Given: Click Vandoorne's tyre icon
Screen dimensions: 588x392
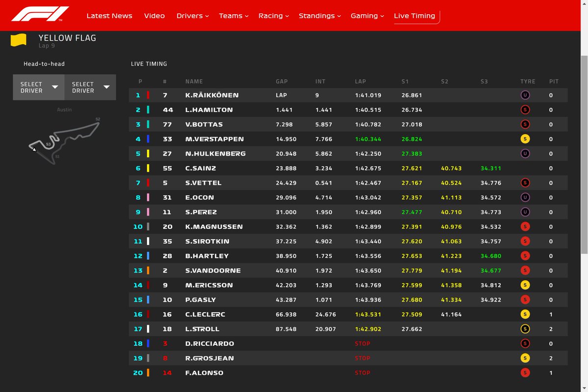Looking at the screenshot, I should 525,270.
